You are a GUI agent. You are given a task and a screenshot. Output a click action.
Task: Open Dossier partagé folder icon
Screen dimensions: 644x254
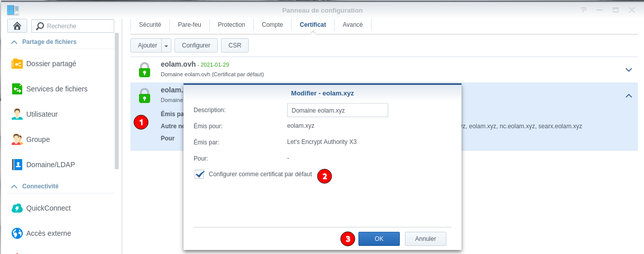tap(17, 64)
